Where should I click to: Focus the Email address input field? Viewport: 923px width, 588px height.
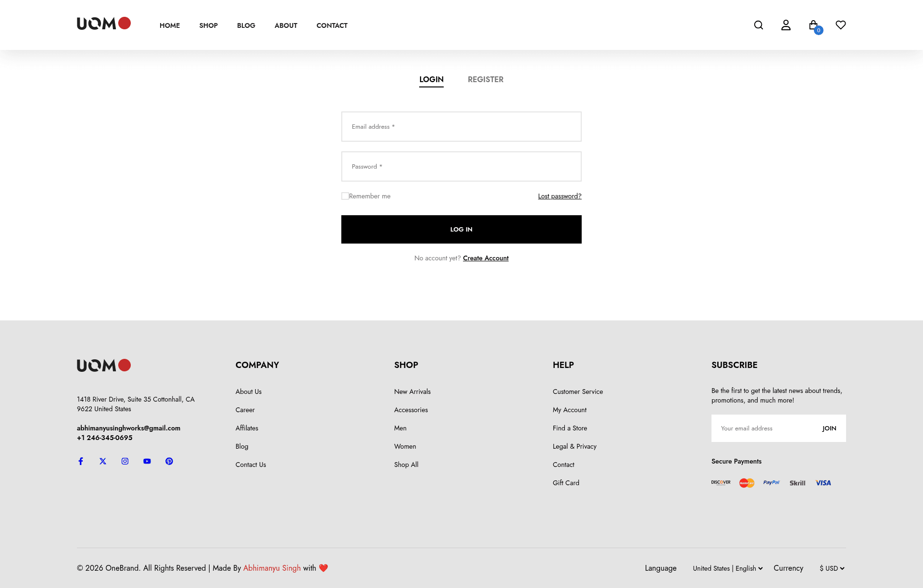461,127
